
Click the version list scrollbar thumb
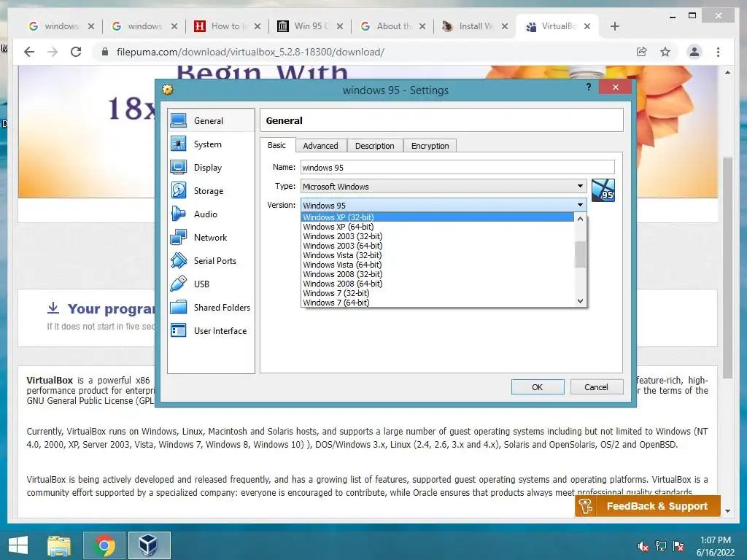coord(580,254)
